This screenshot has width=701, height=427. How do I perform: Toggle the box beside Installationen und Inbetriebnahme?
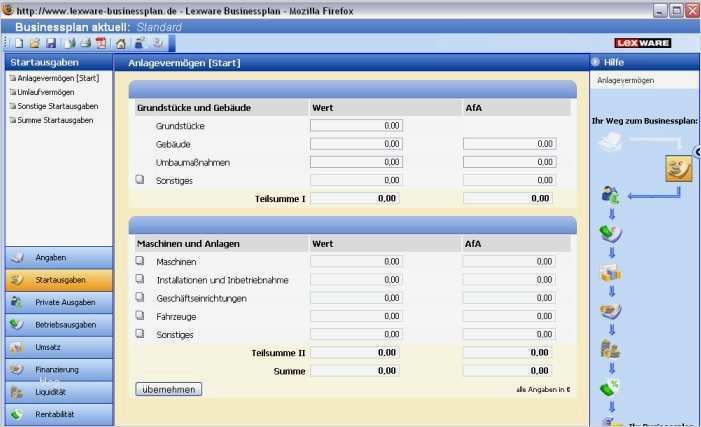[x=140, y=279]
